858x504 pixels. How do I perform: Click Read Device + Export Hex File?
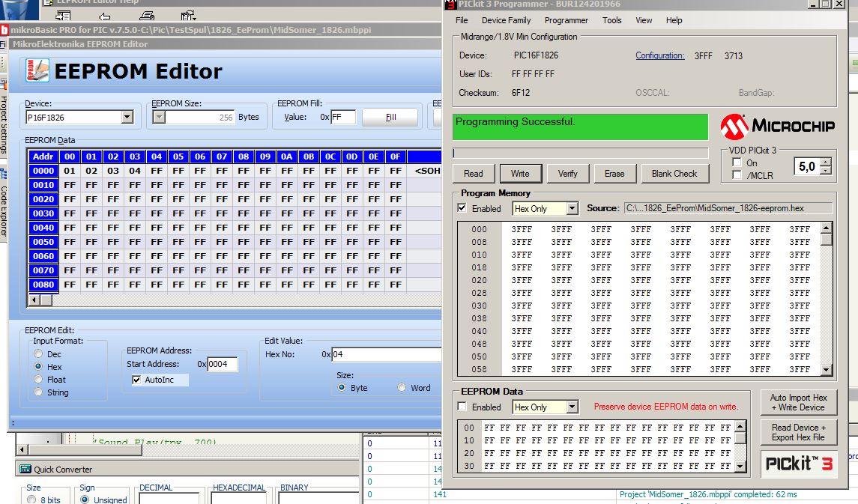pos(798,432)
